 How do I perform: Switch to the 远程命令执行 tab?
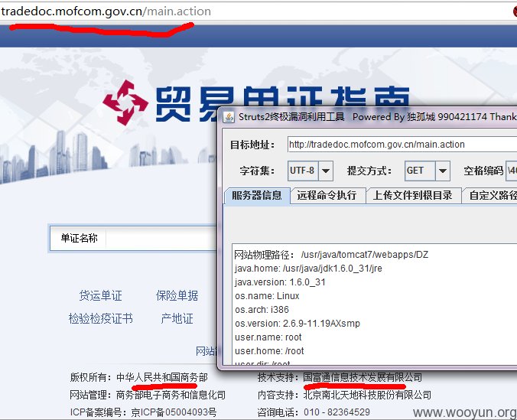pos(327,195)
